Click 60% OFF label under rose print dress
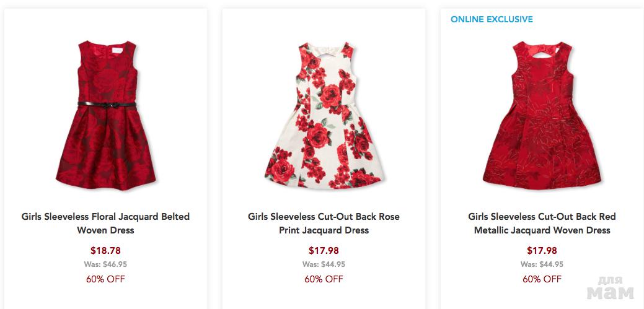This screenshot has width=644, height=309. (324, 279)
